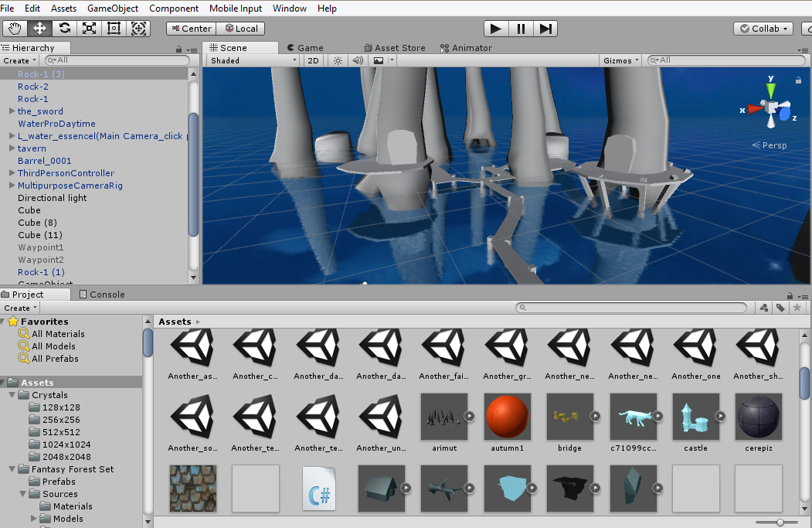Save search star icon
This screenshot has height=528, width=812.
[797, 308]
